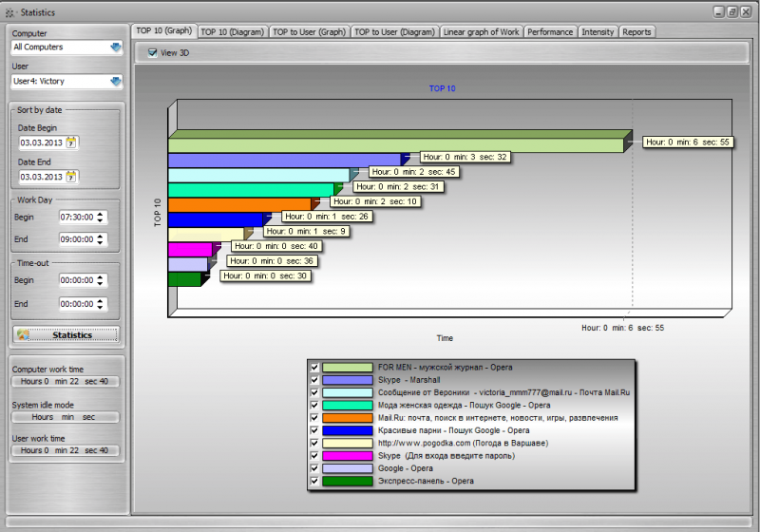Adjust Work Day Begin time spinner
Image resolution: width=760 pixels, height=532 pixels.
tap(100, 217)
